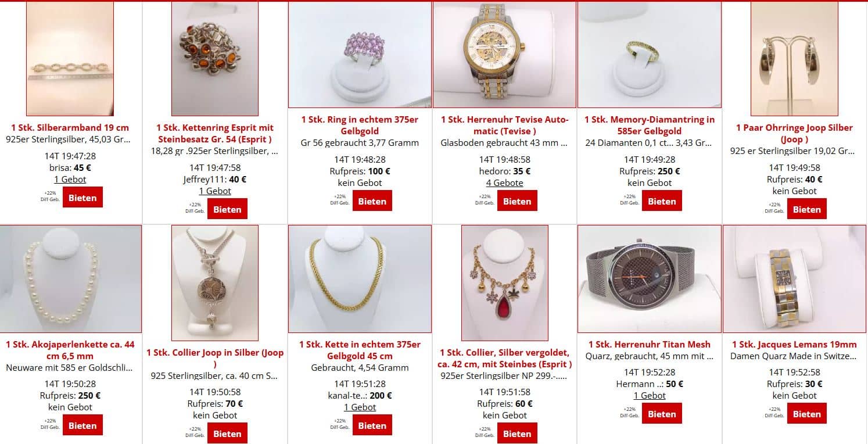The width and height of the screenshot is (868, 444).
Task: Bid on the Kette in 375er Gelbgold
Action: tap(372, 425)
